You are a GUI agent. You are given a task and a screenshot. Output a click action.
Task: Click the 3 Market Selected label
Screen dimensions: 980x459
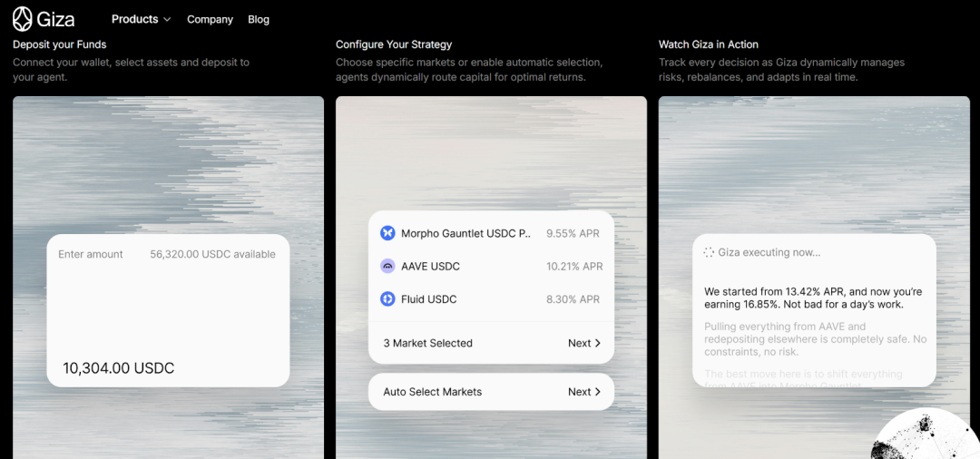click(x=427, y=343)
